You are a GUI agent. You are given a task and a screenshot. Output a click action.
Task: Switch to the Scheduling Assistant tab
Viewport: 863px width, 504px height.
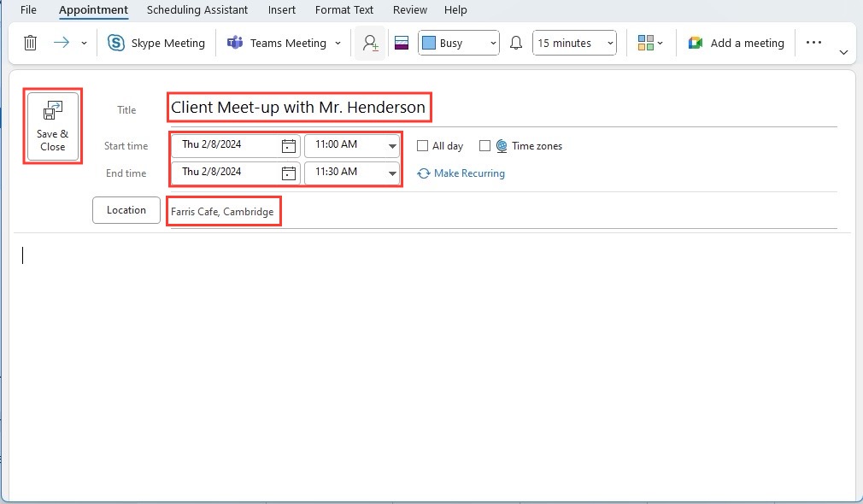(x=197, y=10)
